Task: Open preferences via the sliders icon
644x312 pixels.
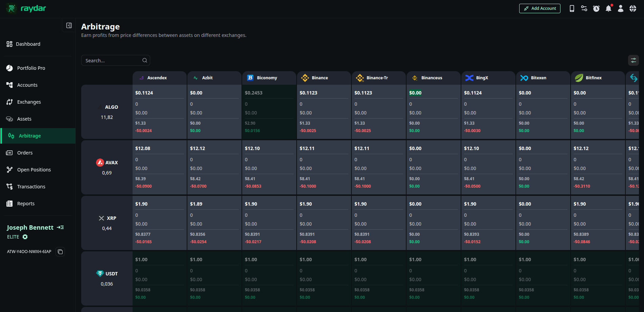Action: (584, 8)
